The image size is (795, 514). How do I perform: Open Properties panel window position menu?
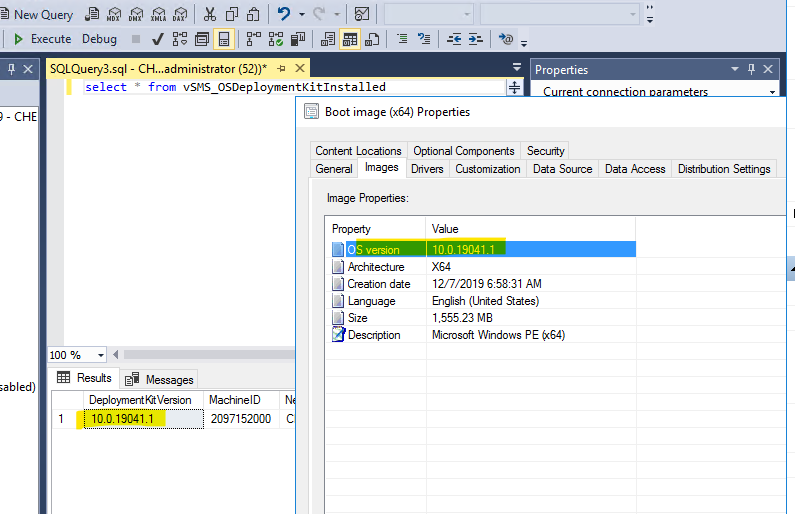coord(734,68)
